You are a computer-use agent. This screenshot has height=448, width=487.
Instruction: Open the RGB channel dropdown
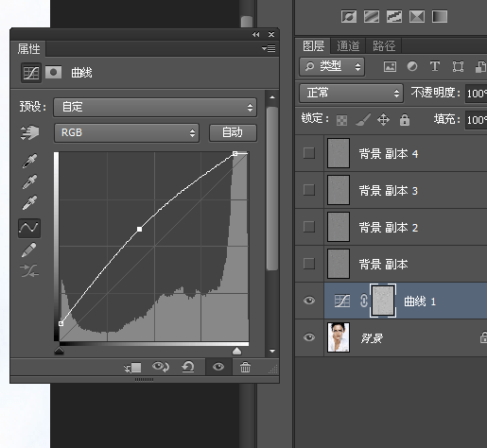point(127,132)
